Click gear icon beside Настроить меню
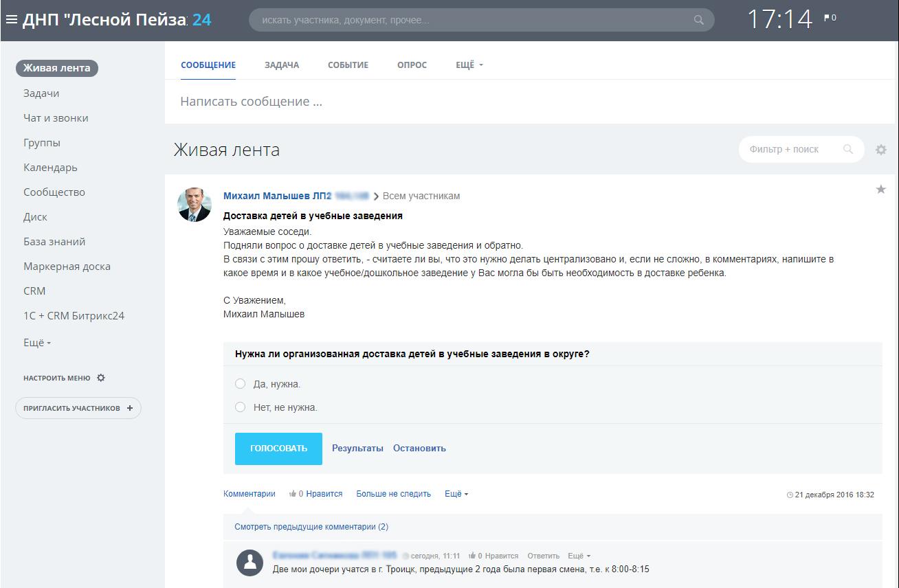The width and height of the screenshot is (899, 588). (x=101, y=378)
